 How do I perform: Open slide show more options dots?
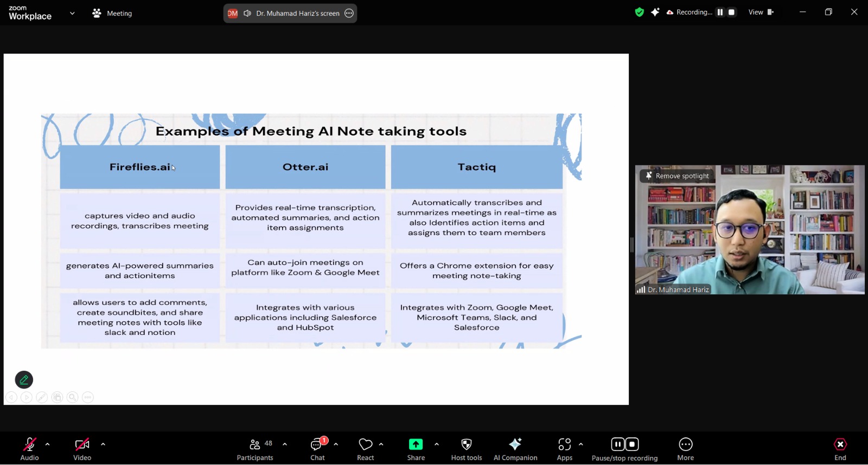coord(88,397)
